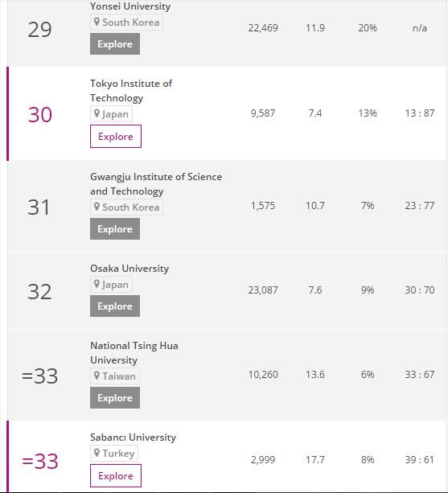Image resolution: width=448 pixels, height=493 pixels.
Task: Open Explore for Yonsei University
Action: click(x=115, y=44)
